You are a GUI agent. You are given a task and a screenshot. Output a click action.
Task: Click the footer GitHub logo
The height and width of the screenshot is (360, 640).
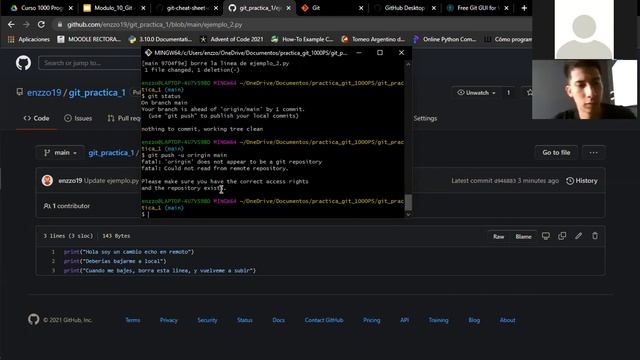coord(33,320)
